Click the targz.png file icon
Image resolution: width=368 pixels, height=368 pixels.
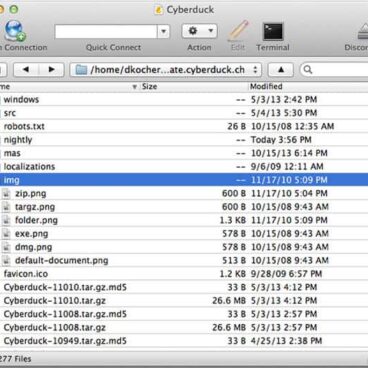pos(6,207)
